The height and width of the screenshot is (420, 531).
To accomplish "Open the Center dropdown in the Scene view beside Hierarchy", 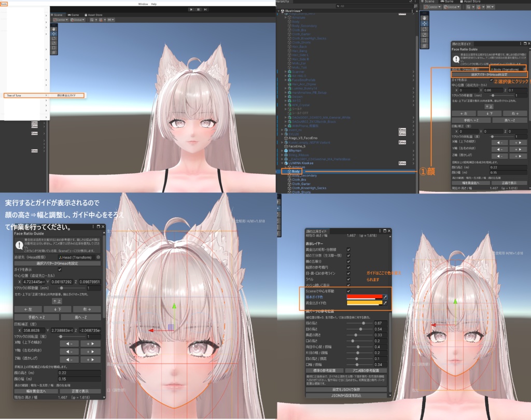I will click(432, 7).
